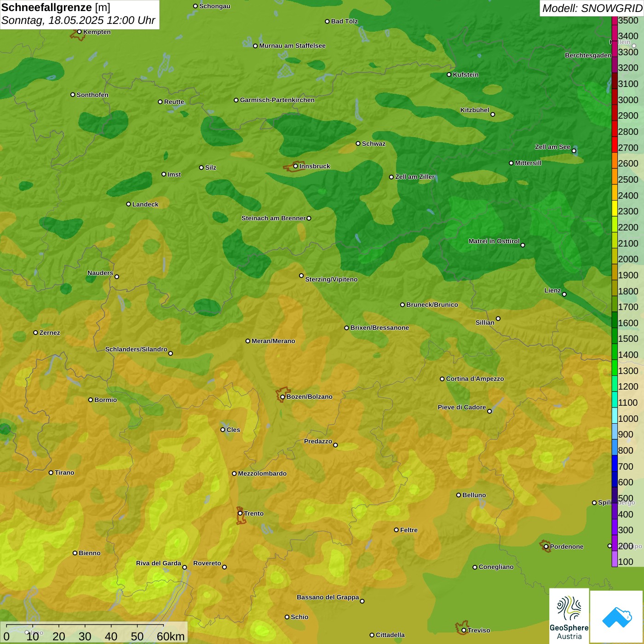Click the Cles label

pyautogui.click(x=233, y=430)
